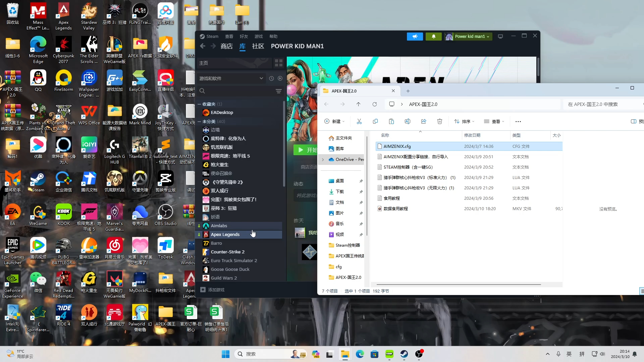Open the Apex Legends desktop shortcut in the top row
Screen dimensions: 644x362
click(x=63, y=17)
